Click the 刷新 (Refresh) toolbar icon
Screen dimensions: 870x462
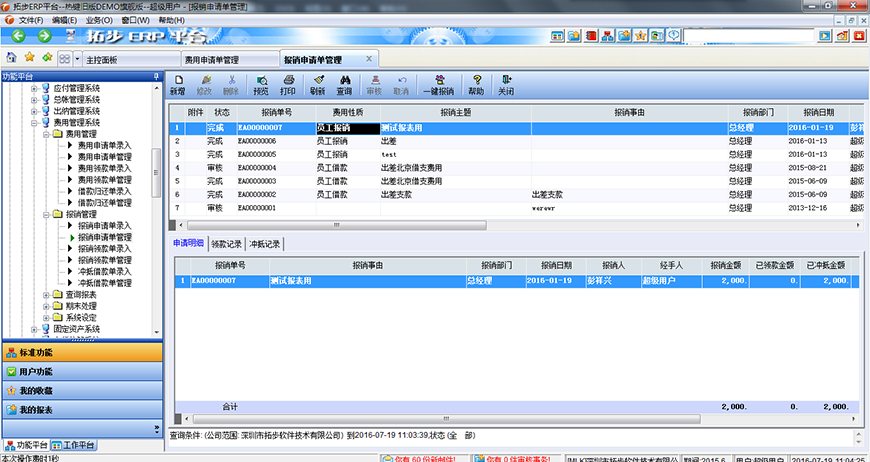(317, 84)
